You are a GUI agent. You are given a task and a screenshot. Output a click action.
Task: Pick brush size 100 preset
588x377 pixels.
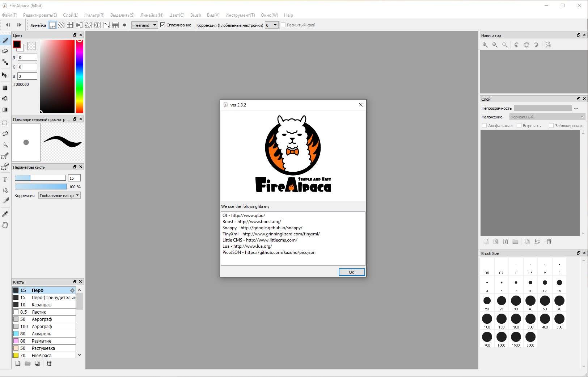coord(487,321)
